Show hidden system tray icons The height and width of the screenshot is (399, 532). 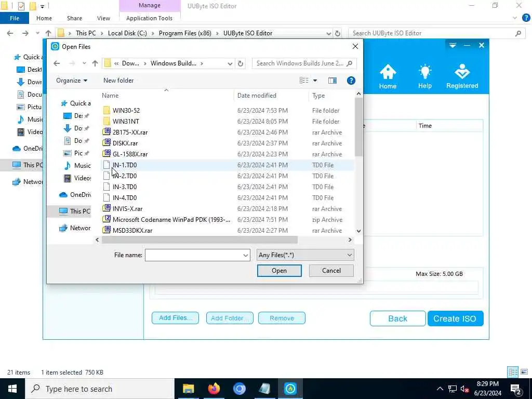[440, 389]
